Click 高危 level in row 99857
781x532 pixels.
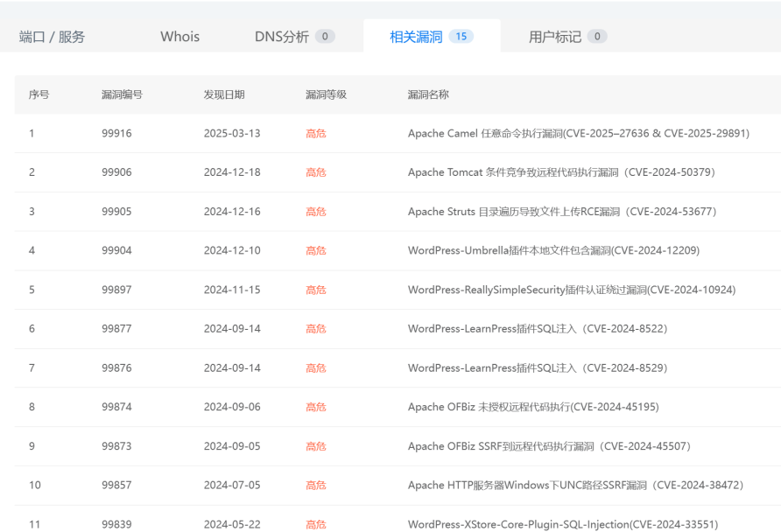[316, 485]
